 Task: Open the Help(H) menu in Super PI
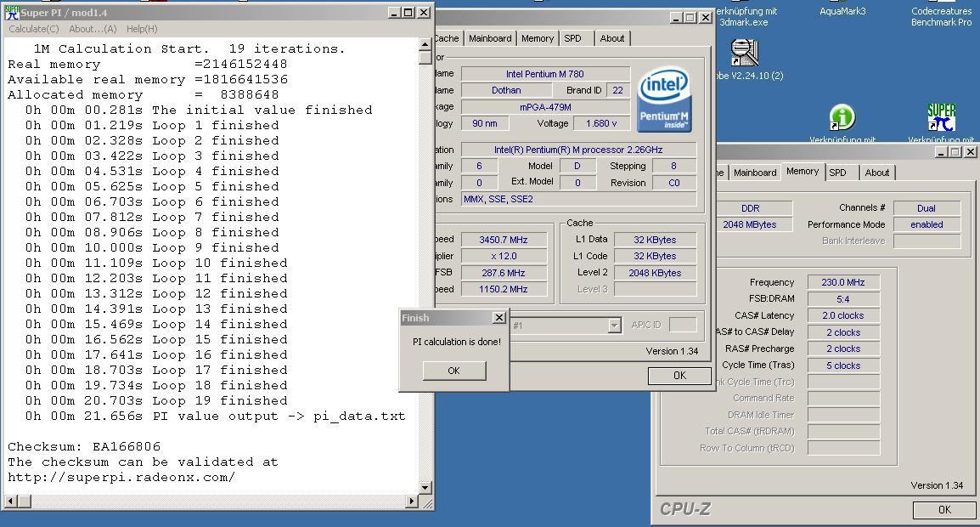[x=142, y=29]
